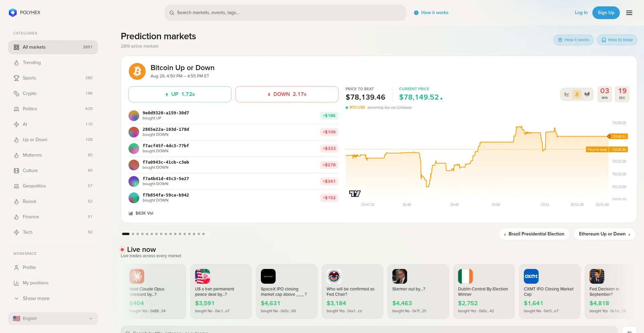
Task: Open the Culture category
Action: point(53,171)
